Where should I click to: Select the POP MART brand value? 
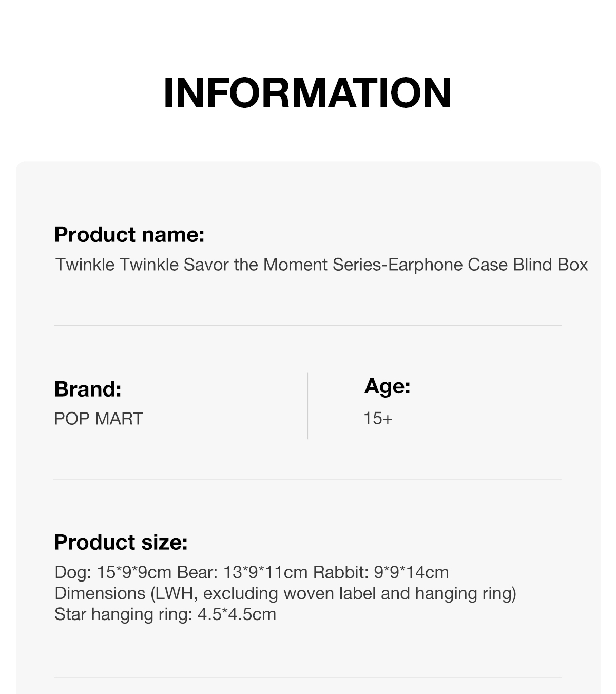(x=99, y=419)
